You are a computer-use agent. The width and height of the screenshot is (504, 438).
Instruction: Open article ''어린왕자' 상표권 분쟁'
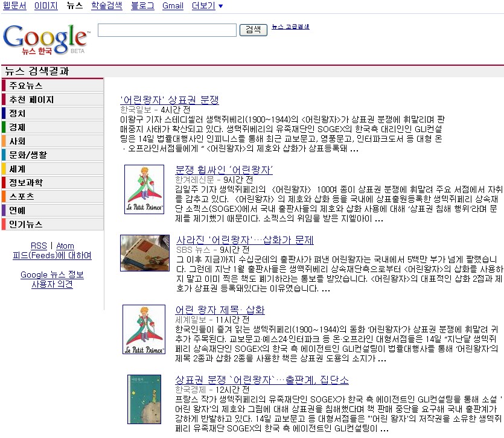[170, 100]
